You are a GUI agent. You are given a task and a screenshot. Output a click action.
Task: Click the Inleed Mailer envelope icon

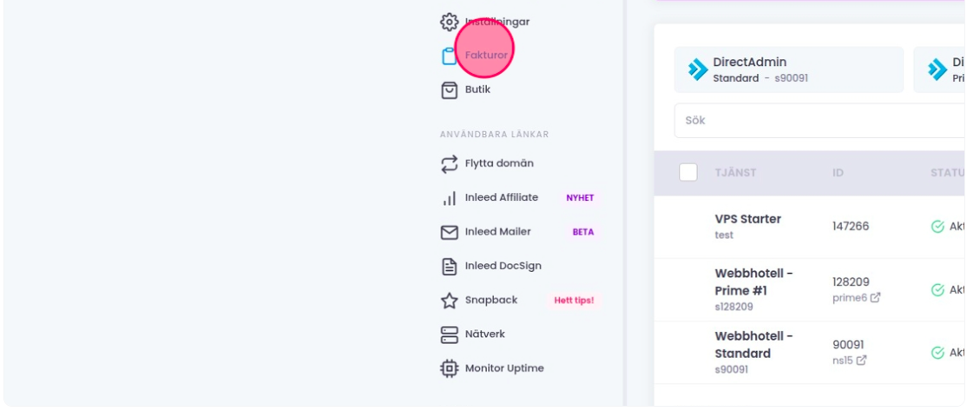tap(449, 232)
